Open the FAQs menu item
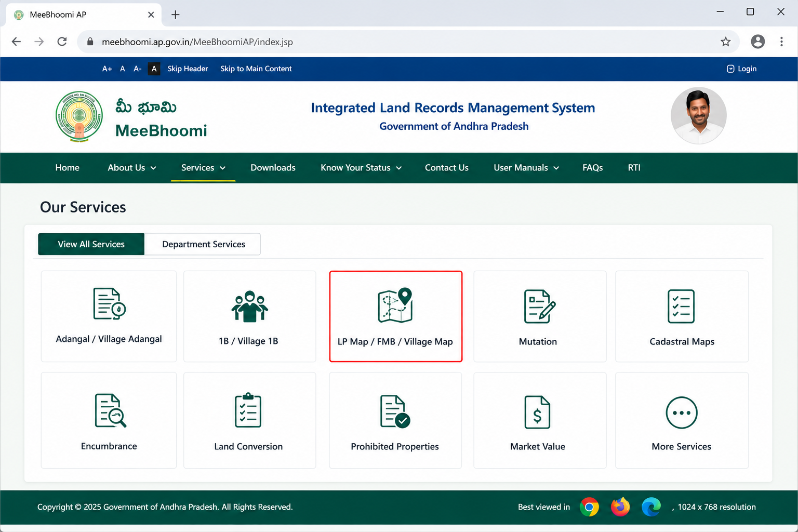 pos(593,168)
